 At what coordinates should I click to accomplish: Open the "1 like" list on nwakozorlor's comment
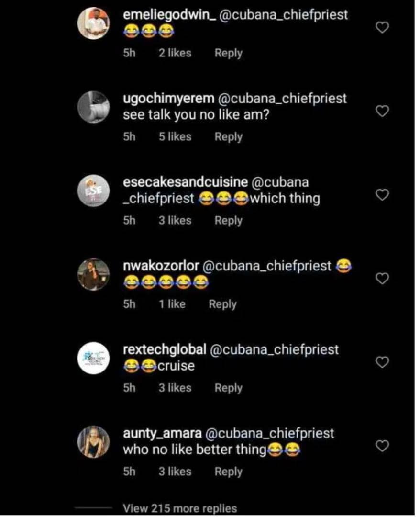[x=172, y=304]
